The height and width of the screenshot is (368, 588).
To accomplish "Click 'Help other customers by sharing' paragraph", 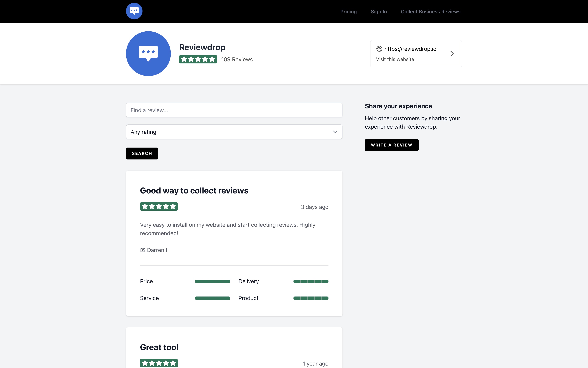I will 412,122.
